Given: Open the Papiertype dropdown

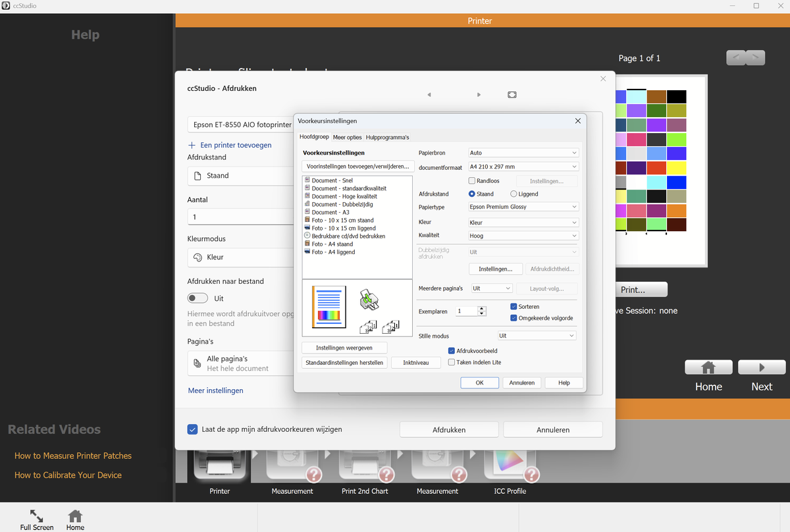Looking at the screenshot, I should coord(523,207).
